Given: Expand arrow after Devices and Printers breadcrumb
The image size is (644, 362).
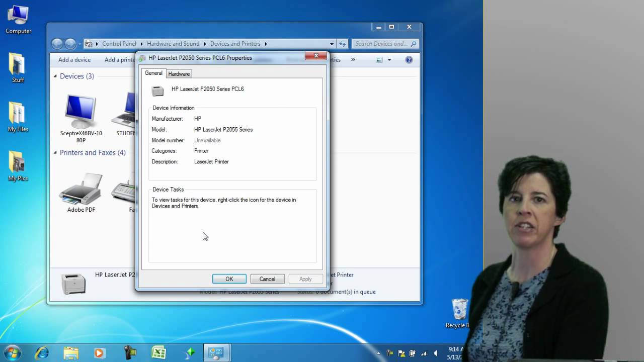Looking at the screenshot, I should 266,44.
